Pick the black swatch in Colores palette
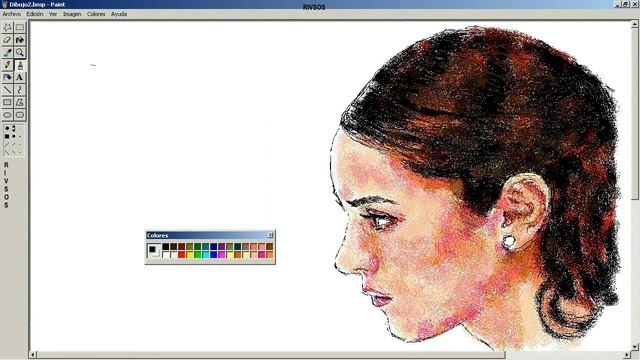640x360 pixels. click(x=165, y=247)
